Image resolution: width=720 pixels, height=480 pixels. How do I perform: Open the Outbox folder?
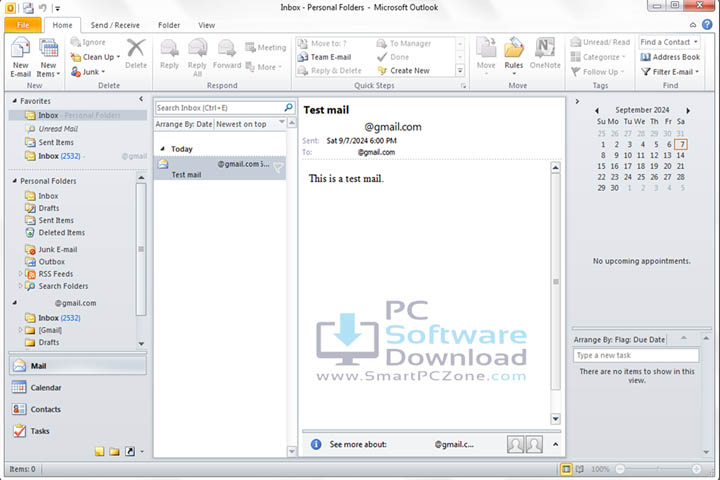pos(51,262)
